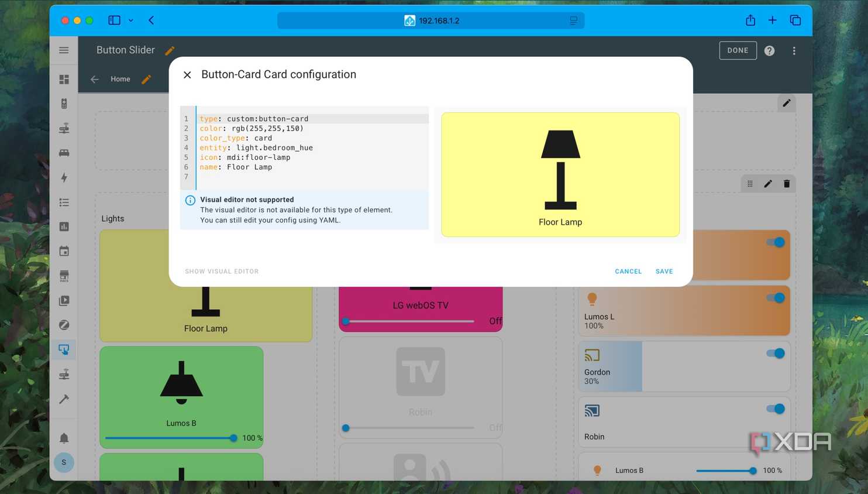This screenshot has height=494, width=868.
Task: Click SAVE in the configuration dialog
Action: tap(664, 272)
